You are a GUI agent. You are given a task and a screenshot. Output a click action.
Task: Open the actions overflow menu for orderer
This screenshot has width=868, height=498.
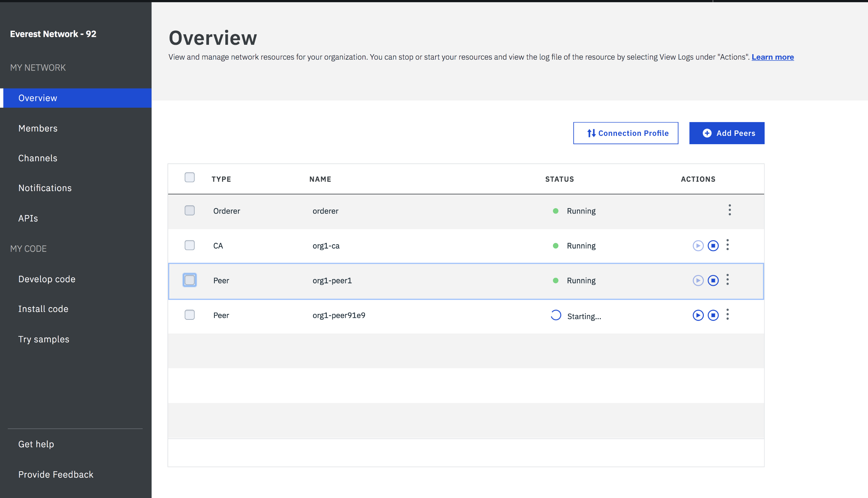[729, 210]
